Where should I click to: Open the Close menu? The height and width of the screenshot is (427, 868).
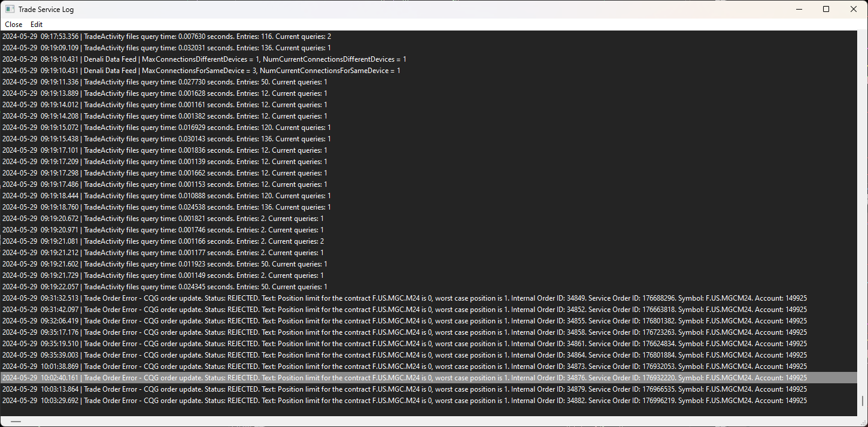tap(14, 25)
